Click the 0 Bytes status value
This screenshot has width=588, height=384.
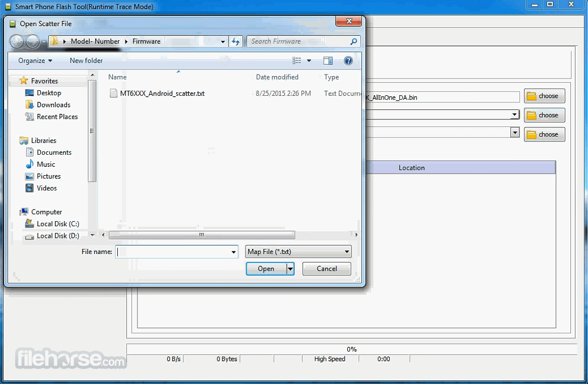[227, 359]
